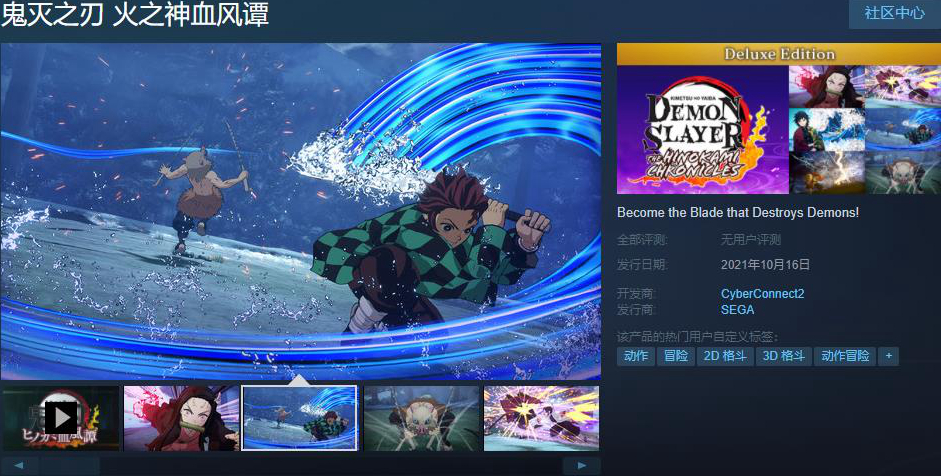Select the 3D 格斗 tag

click(784, 356)
